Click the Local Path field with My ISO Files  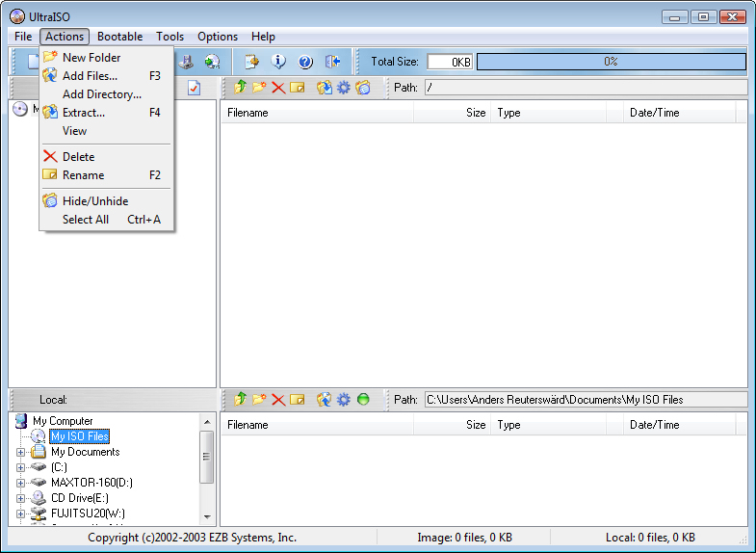pyautogui.click(x=586, y=400)
